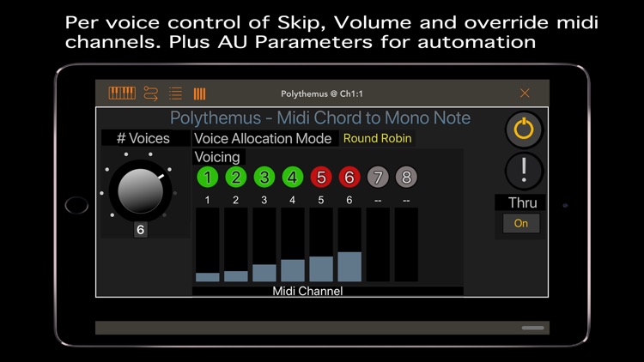Screen dimensions: 644x362
Task: Click the bottom bar handle
Action: pyautogui.click(x=532, y=328)
